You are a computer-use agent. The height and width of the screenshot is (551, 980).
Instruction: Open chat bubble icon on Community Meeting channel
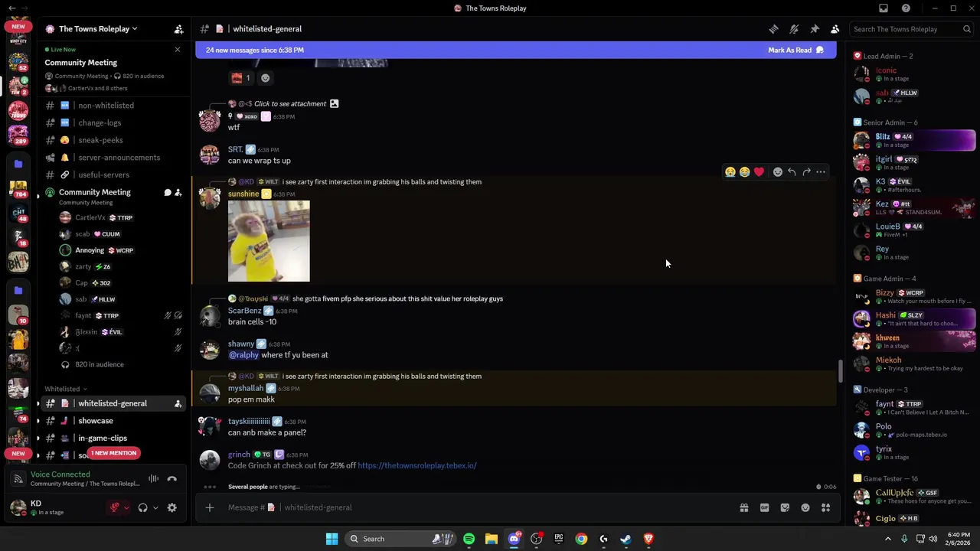pyautogui.click(x=168, y=193)
